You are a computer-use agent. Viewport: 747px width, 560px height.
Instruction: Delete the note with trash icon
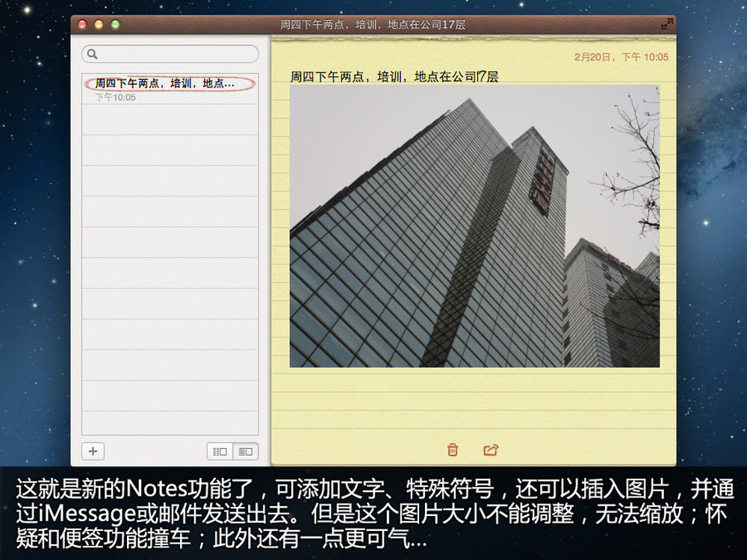click(453, 449)
